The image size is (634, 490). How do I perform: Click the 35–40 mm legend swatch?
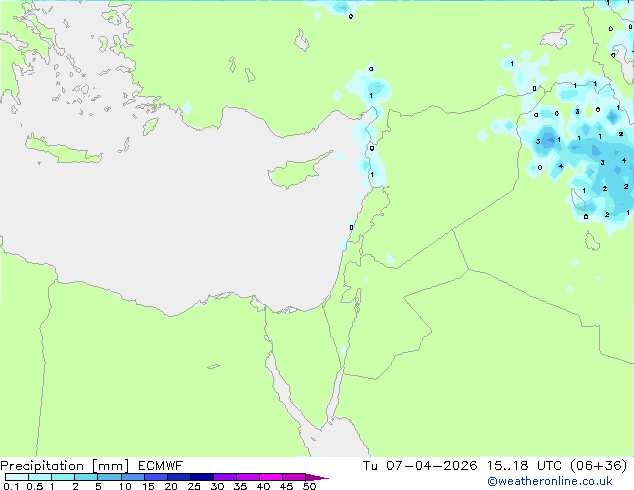point(248,477)
